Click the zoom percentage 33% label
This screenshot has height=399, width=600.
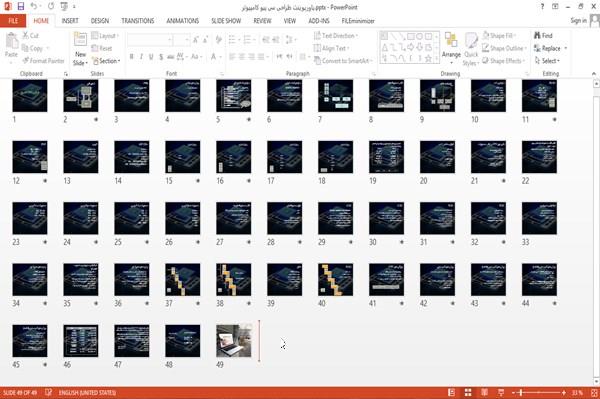pyautogui.click(x=577, y=392)
